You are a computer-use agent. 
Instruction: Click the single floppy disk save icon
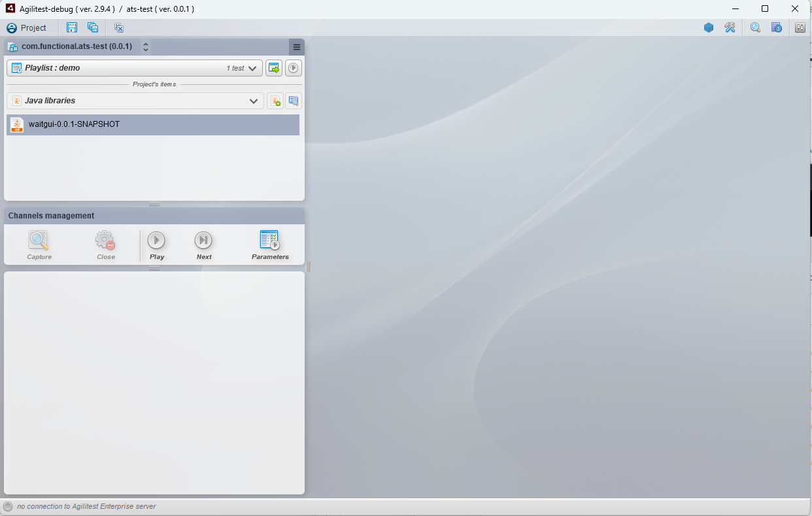coord(72,27)
